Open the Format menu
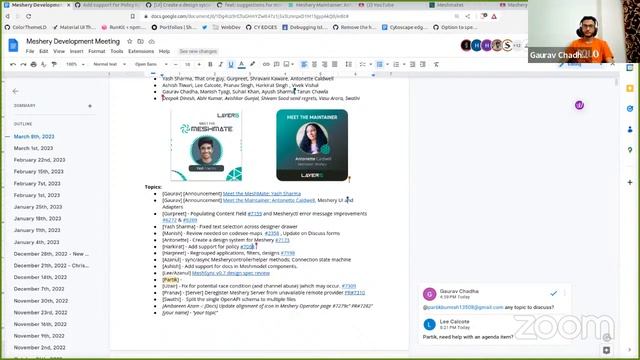640x360 pixels. click(97, 51)
